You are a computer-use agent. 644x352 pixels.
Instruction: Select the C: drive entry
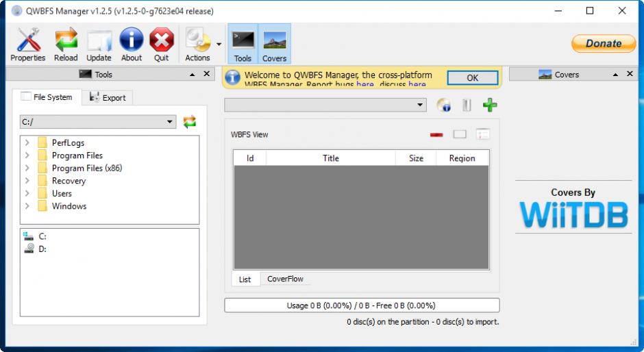[x=36, y=236]
